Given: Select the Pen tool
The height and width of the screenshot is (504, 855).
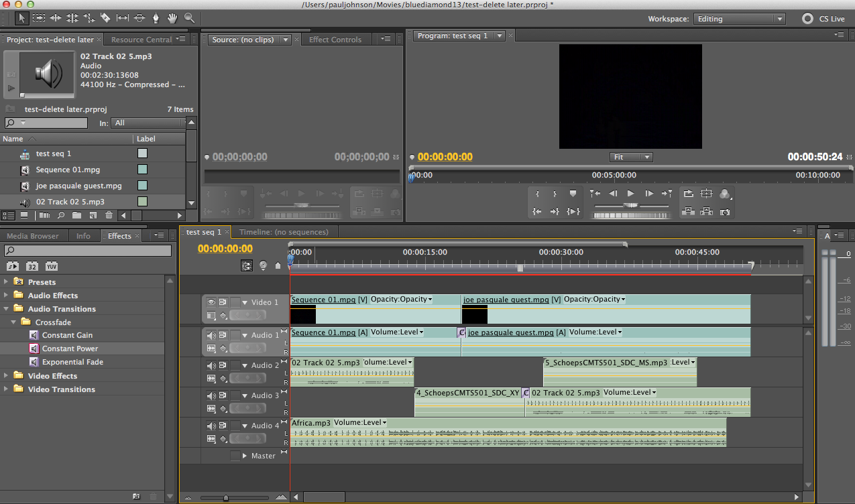Looking at the screenshot, I should [x=156, y=18].
